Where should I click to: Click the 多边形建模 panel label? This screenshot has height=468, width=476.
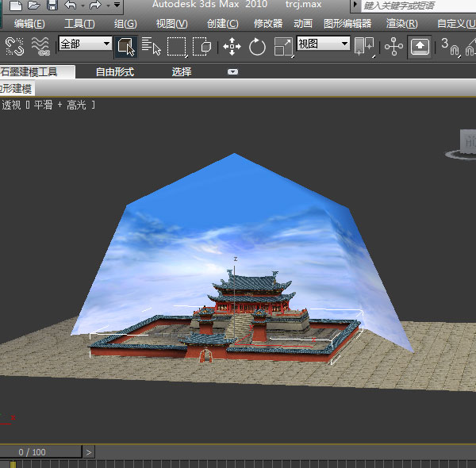pos(17,89)
